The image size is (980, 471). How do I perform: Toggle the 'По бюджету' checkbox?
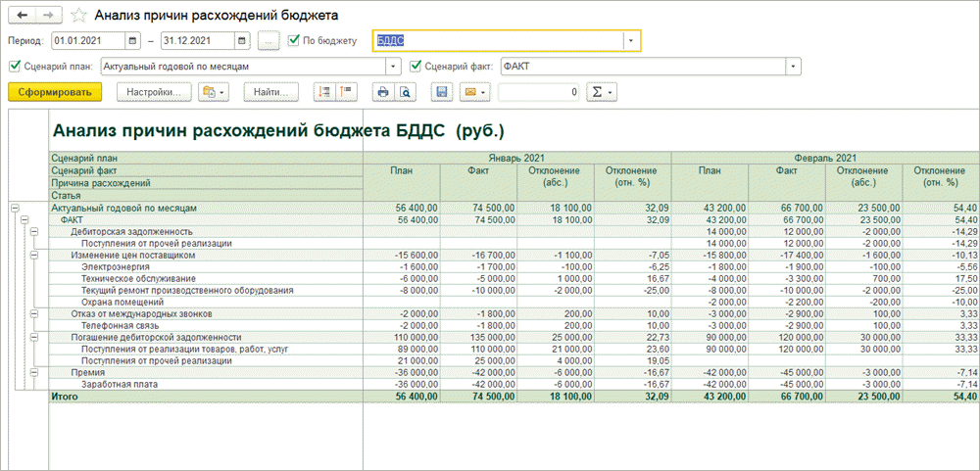[x=294, y=41]
